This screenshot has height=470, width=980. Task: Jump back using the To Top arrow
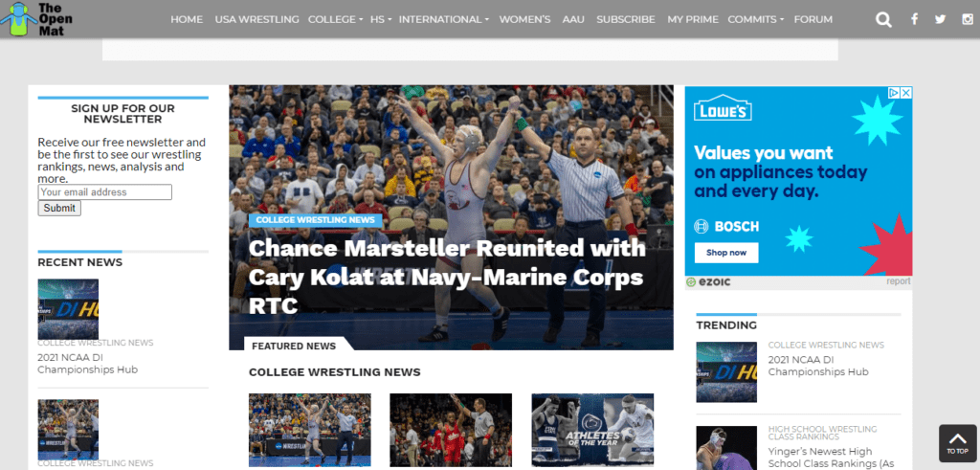point(957,443)
